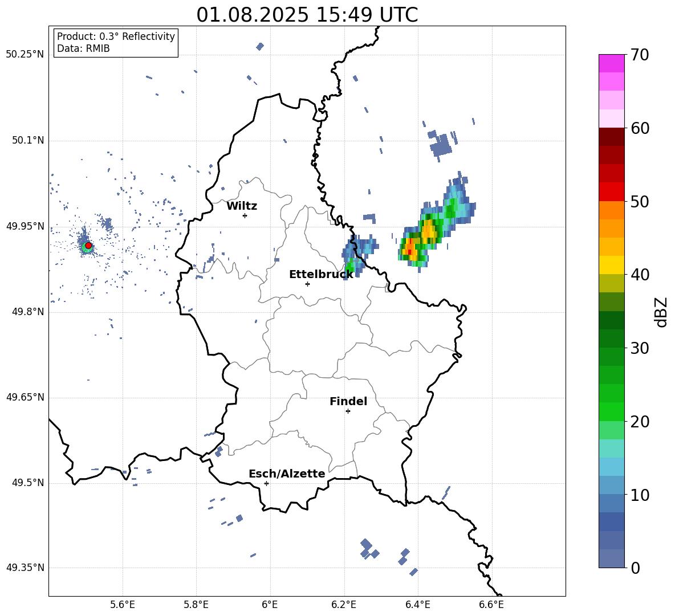Click the yellow colorbar swatch at 40
The height and width of the screenshot is (616, 675).
click(x=611, y=266)
